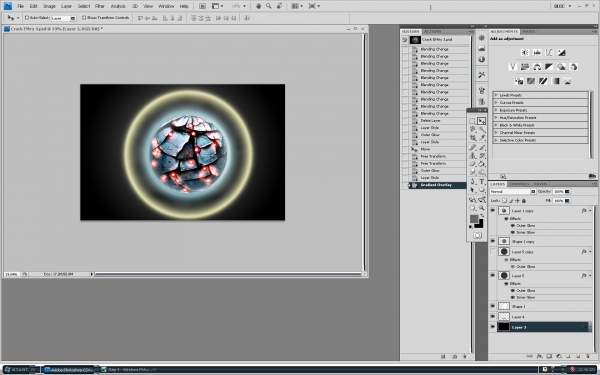Select the Healing Brush tool
The height and width of the screenshot is (375, 600).
(x=473, y=147)
